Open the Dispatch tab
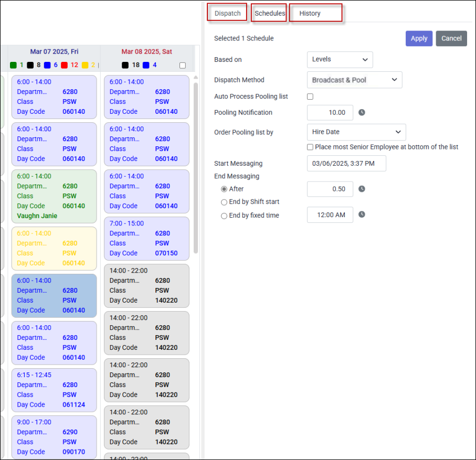 click(227, 13)
